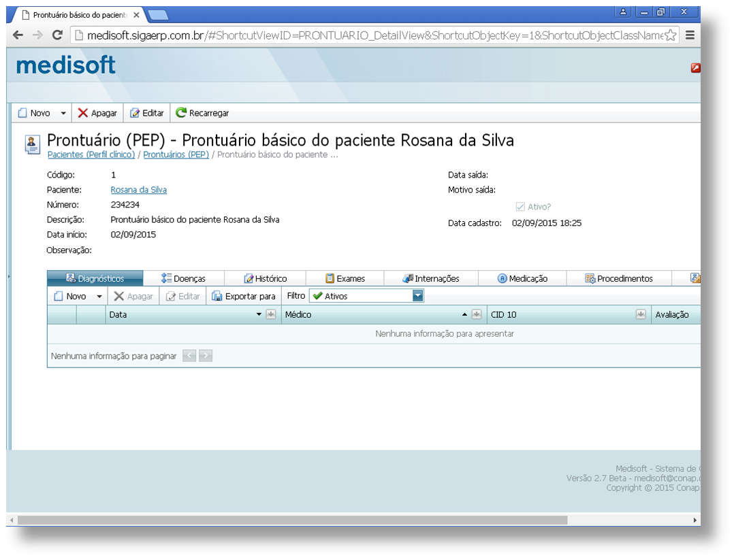Click the horizontal scrollbar right arrow

coord(695,521)
